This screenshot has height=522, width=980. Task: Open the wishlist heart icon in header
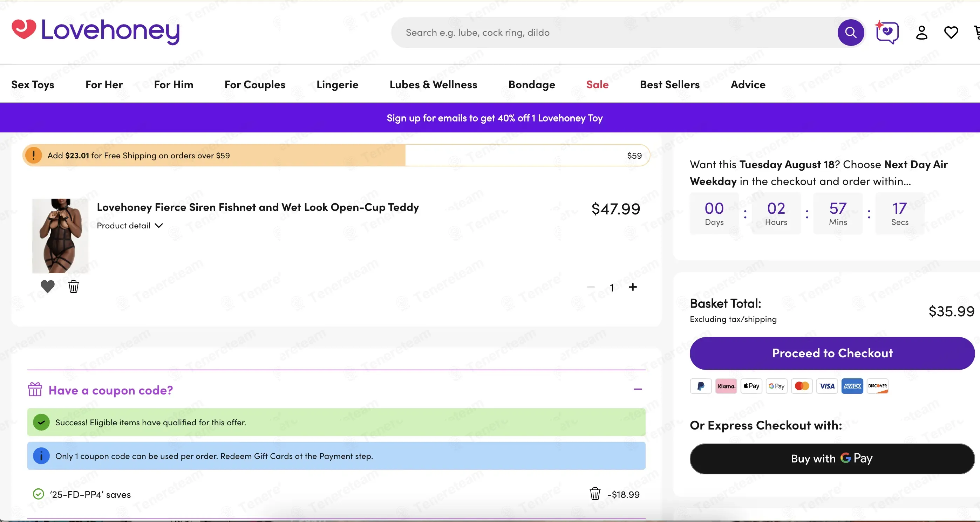click(x=951, y=33)
